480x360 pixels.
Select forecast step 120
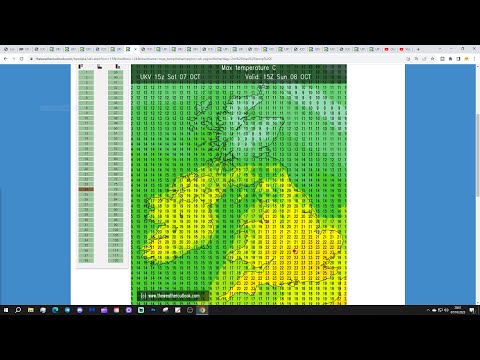116,260
